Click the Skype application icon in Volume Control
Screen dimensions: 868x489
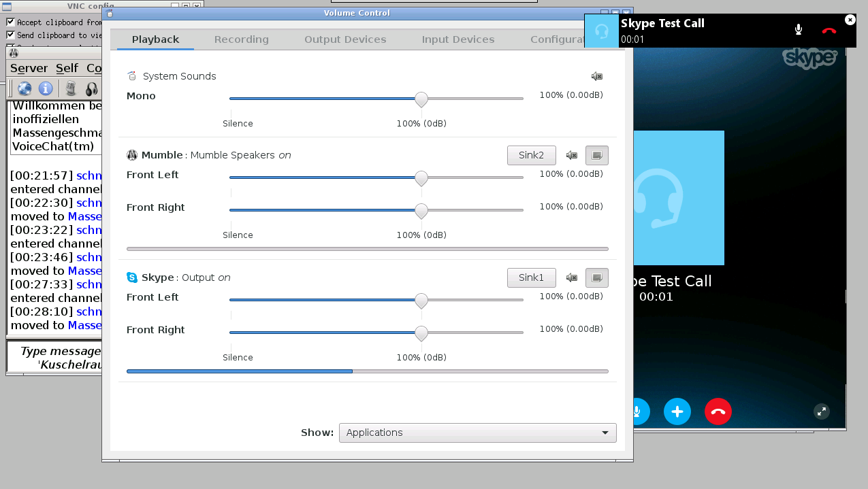132,277
